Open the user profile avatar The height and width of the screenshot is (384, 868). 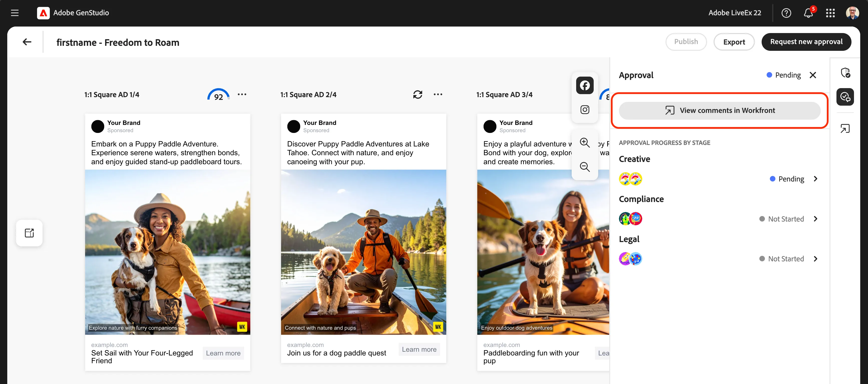852,13
